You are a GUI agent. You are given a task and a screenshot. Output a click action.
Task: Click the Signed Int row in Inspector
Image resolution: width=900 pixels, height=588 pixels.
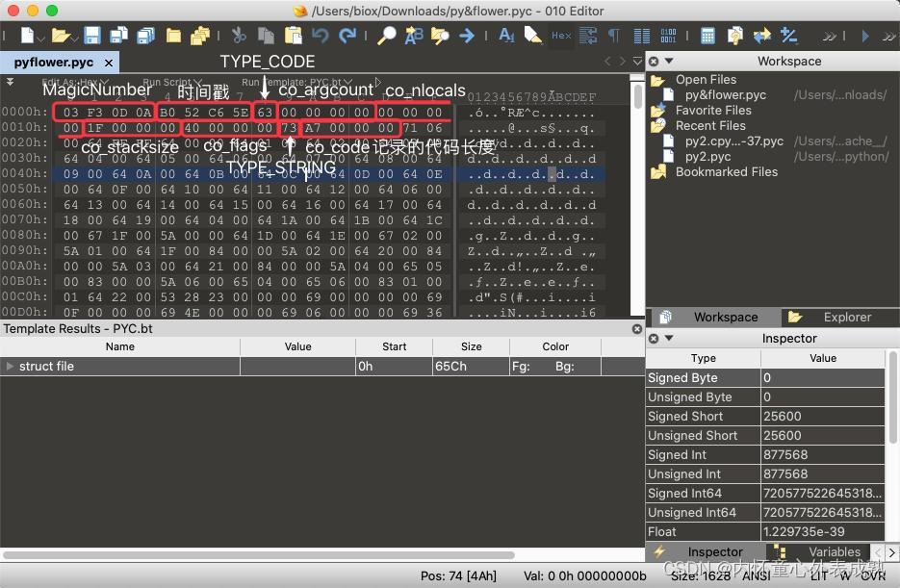(765, 455)
